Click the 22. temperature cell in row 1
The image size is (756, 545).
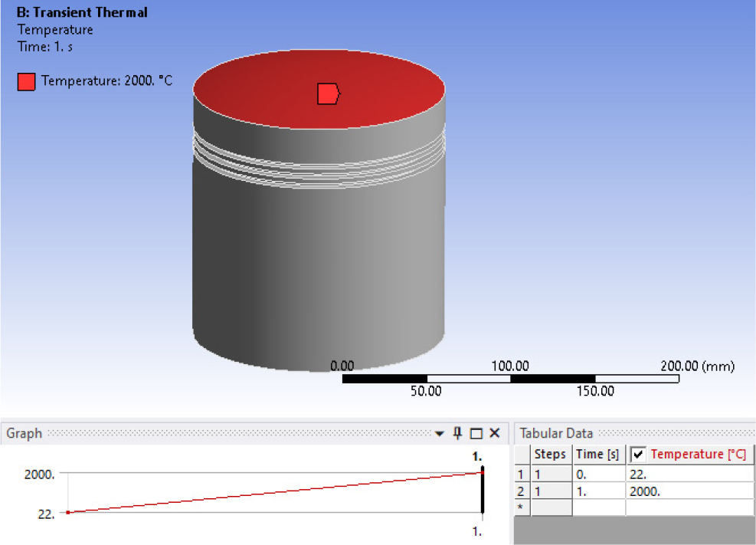689,474
